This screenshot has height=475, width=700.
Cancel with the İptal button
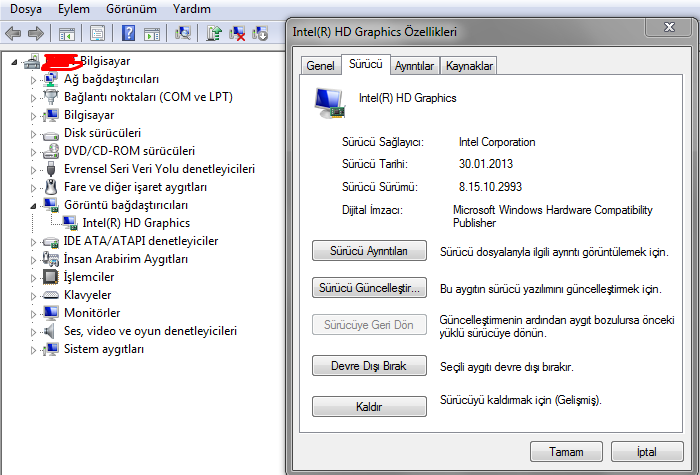(647, 452)
